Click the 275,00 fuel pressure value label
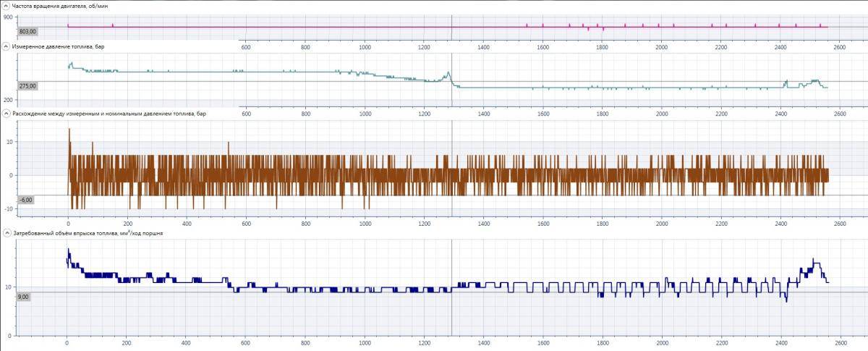This screenshot has width=868, height=351. click(27, 86)
